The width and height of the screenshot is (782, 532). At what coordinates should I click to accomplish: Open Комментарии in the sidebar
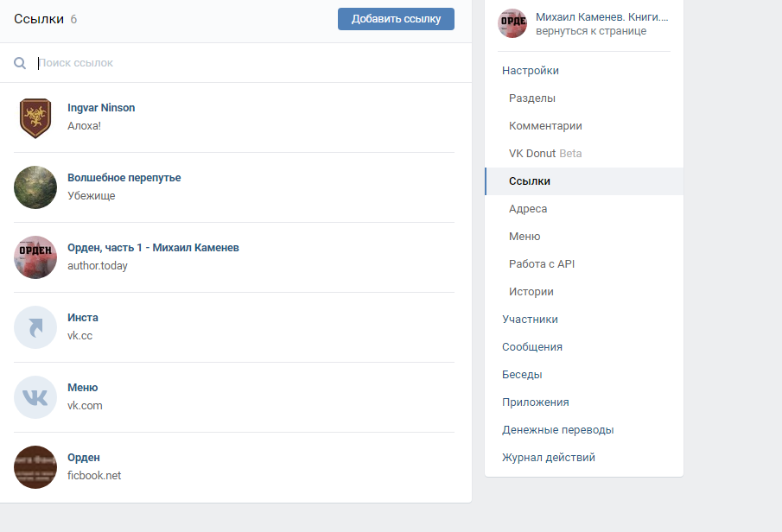545,126
